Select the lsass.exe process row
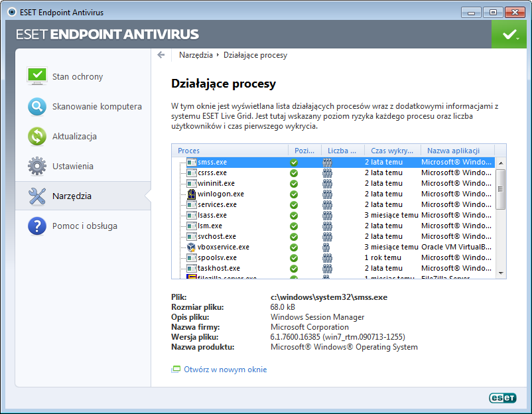The image size is (532, 414). coord(334,215)
